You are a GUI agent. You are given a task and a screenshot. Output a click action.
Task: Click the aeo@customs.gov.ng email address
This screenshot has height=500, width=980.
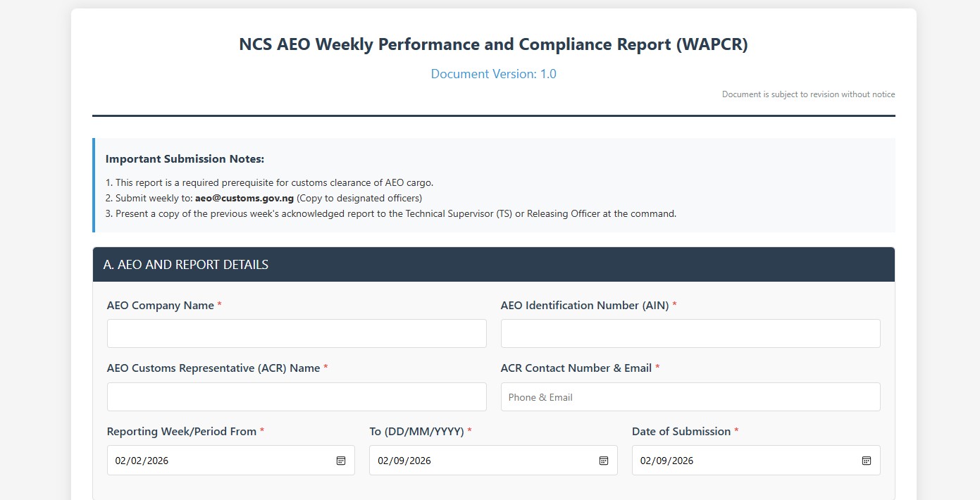click(243, 198)
